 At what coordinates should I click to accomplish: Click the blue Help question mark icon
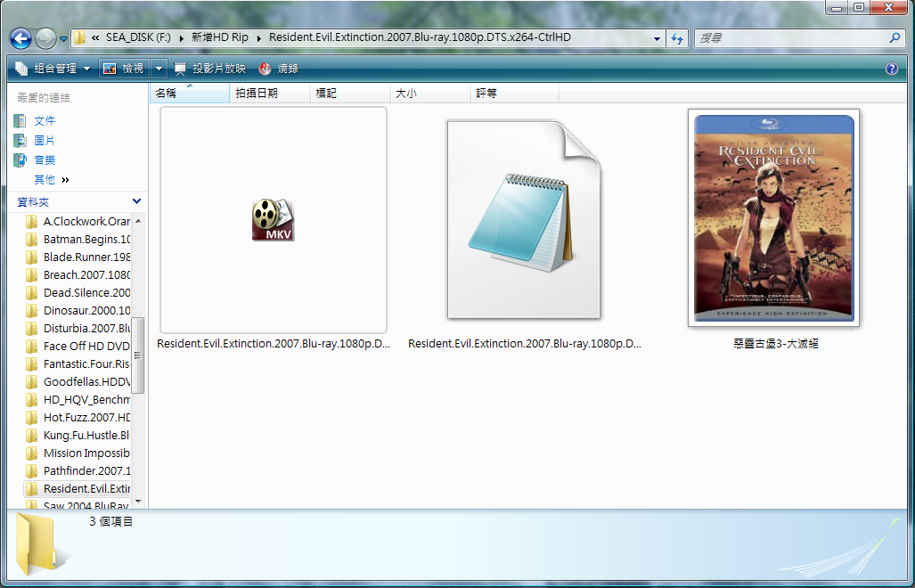tap(891, 69)
